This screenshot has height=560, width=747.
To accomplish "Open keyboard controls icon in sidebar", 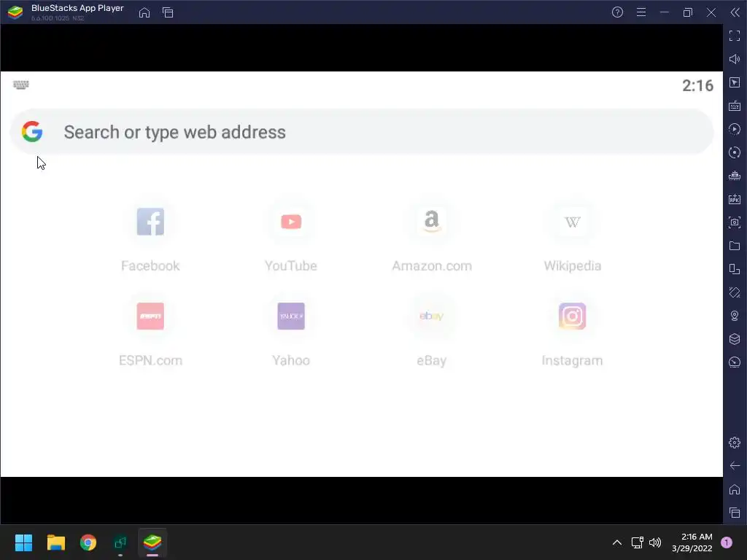I will point(735,106).
